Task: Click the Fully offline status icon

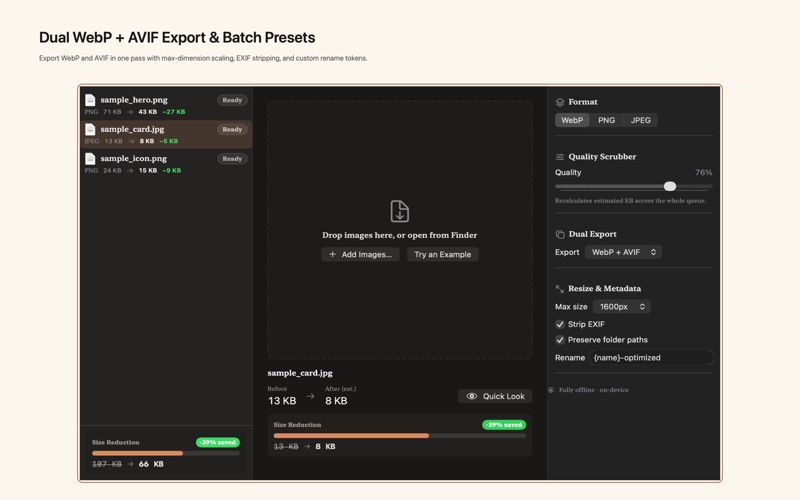Action: [x=551, y=390]
